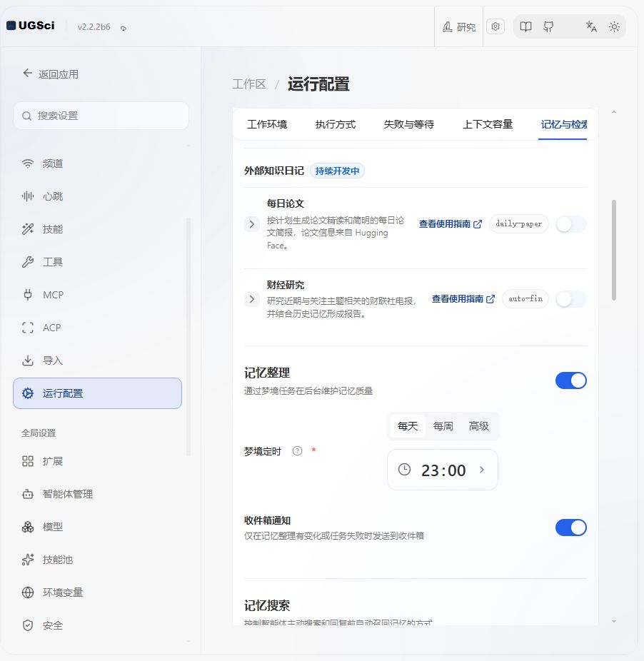Image resolution: width=644 pixels, height=661 pixels.
Task: Click the 外部知识日记 heading
Action: (274, 171)
